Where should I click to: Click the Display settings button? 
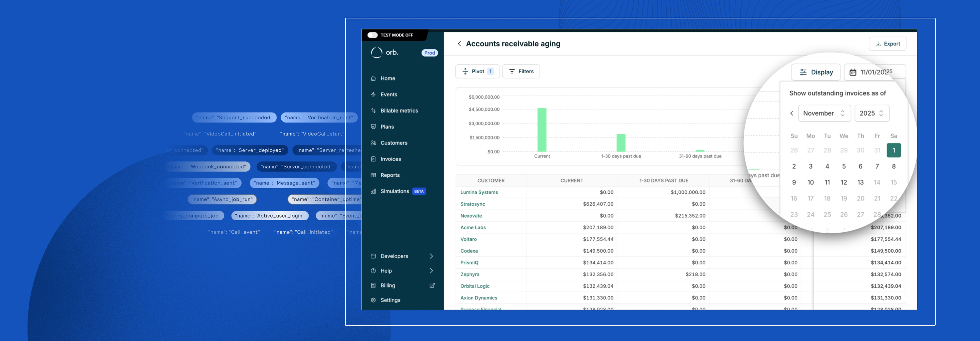(x=816, y=72)
